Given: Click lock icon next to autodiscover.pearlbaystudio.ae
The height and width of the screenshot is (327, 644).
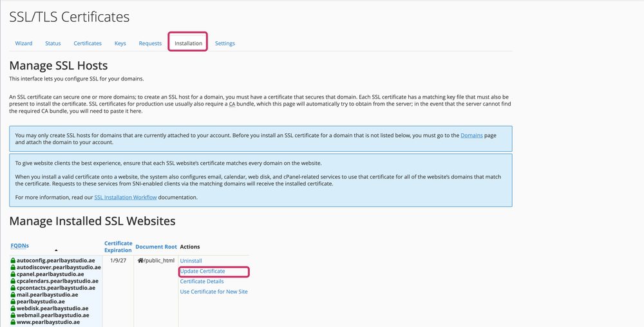Looking at the screenshot, I should (x=13, y=267).
